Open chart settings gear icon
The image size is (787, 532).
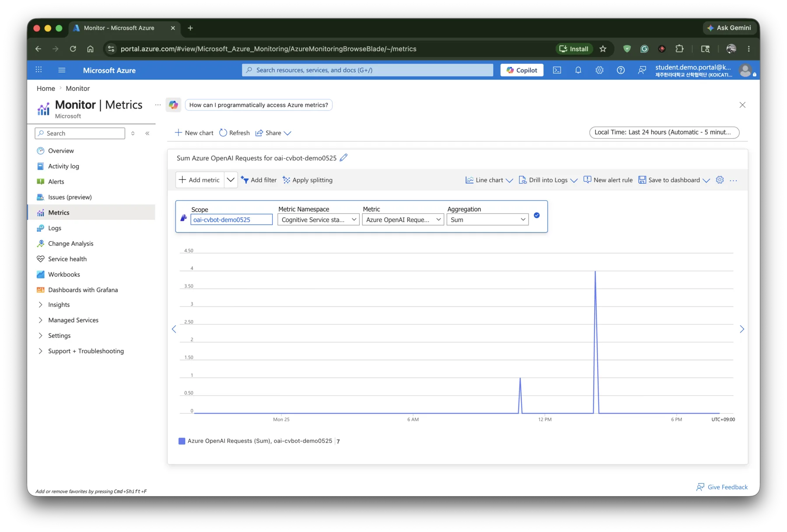point(720,180)
